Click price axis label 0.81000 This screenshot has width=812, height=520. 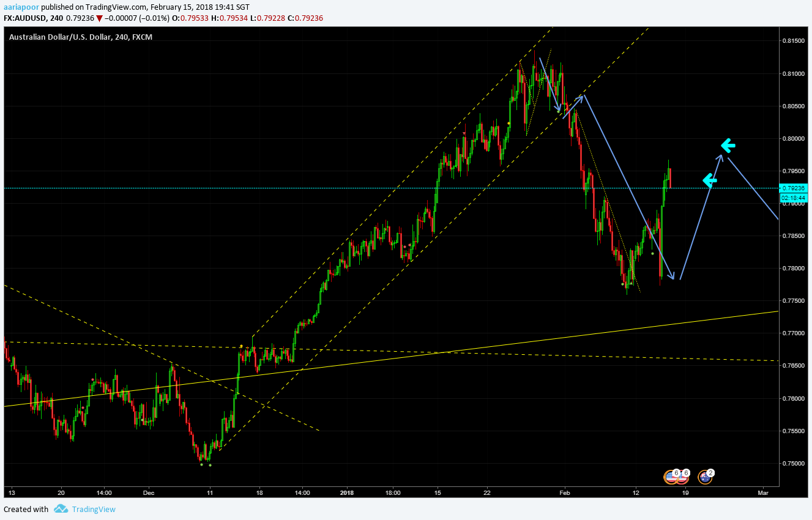coord(794,74)
